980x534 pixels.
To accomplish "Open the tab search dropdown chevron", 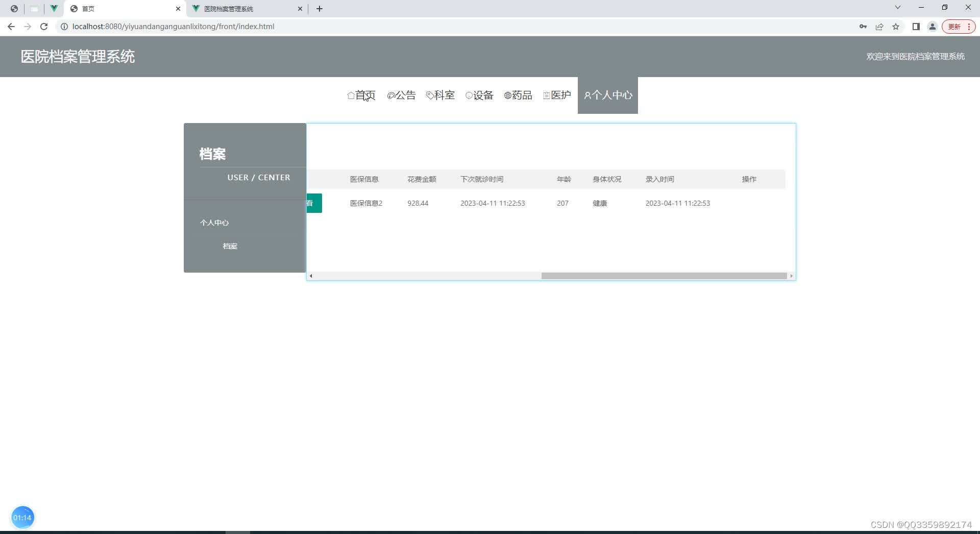I will coord(898,7).
